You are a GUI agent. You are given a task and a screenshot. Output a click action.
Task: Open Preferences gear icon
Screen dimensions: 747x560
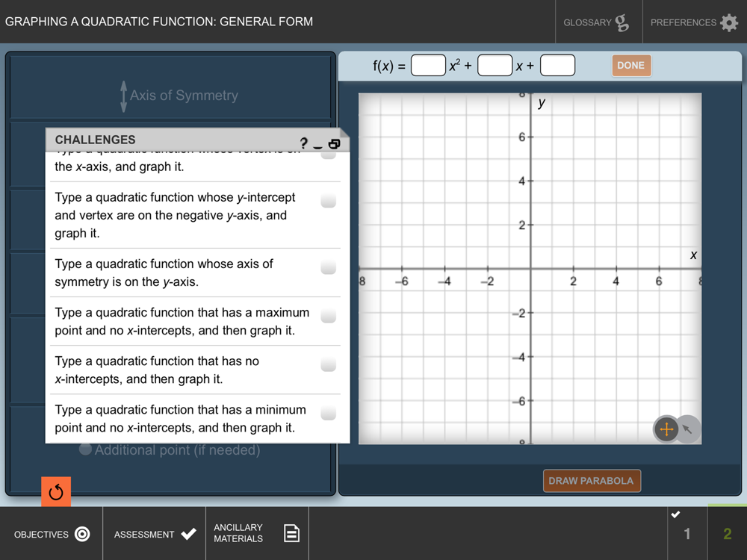click(728, 22)
